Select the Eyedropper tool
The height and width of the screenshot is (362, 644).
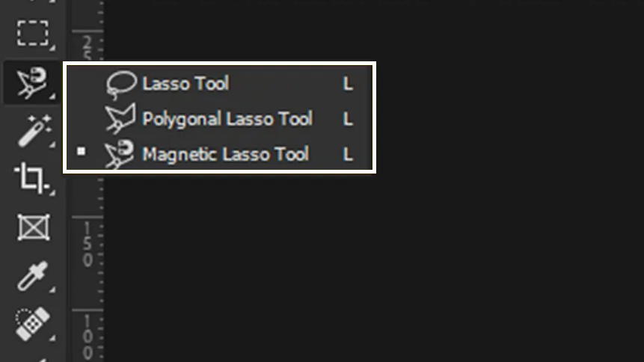32,276
